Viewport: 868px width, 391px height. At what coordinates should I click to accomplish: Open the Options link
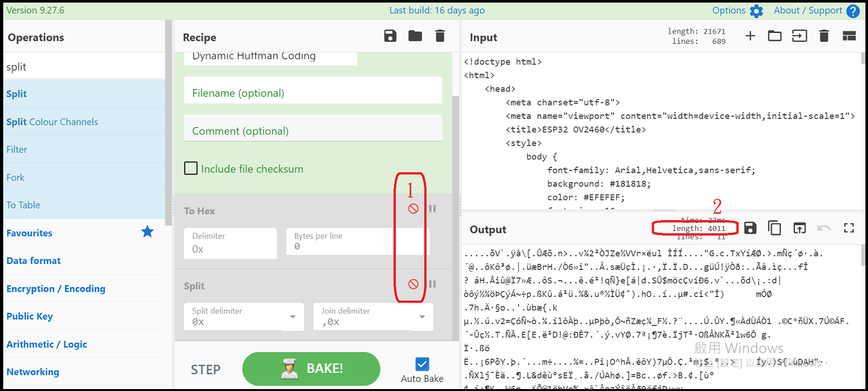[x=728, y=10]
